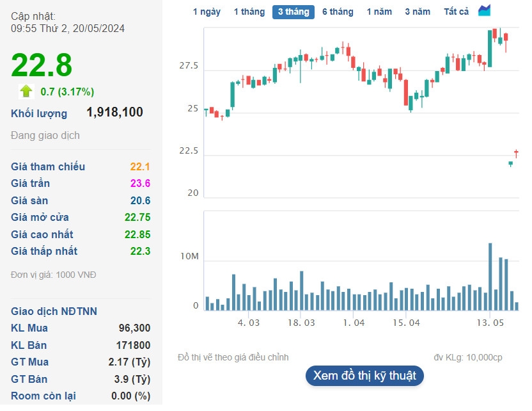Viewport: 532px width, 411px height.
Task: Click the Giá tham chiếu value 22.1
Action: coord(140,167)
